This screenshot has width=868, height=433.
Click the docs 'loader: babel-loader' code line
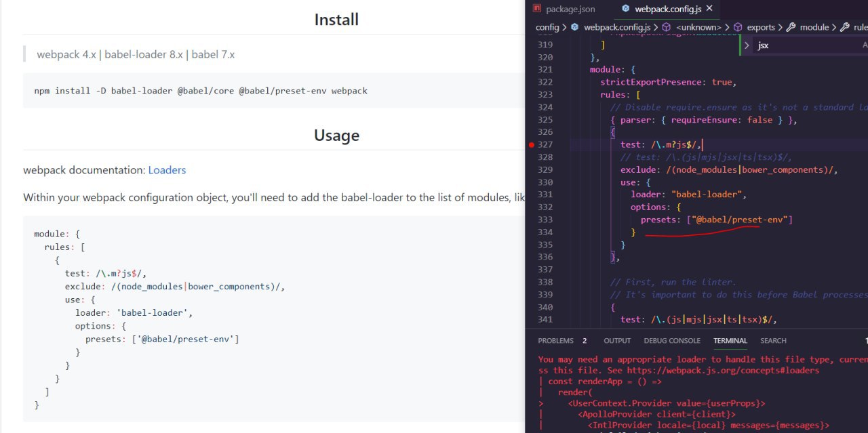(x=134, y=312)
